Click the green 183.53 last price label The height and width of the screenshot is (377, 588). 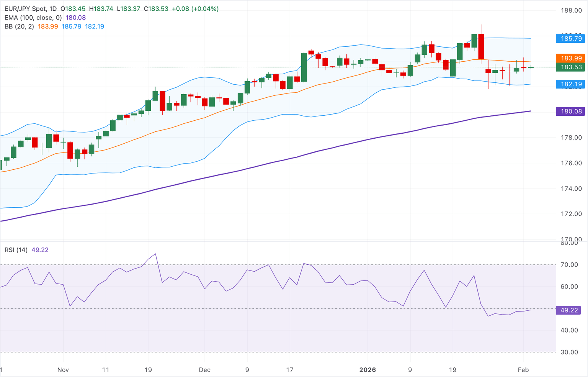pyautogui.click(x=570, y=67)
